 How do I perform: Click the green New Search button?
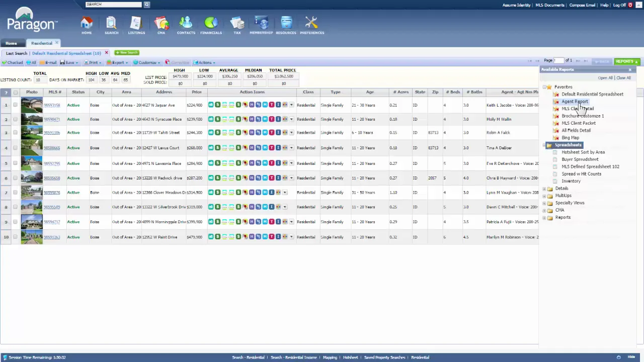click(x=127, y=52)
